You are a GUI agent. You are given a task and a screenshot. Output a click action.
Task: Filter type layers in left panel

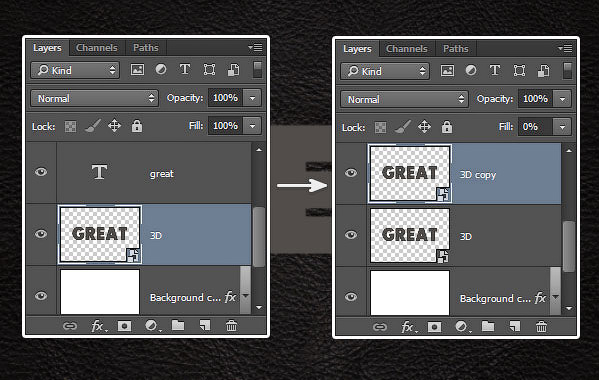(185, 70)
